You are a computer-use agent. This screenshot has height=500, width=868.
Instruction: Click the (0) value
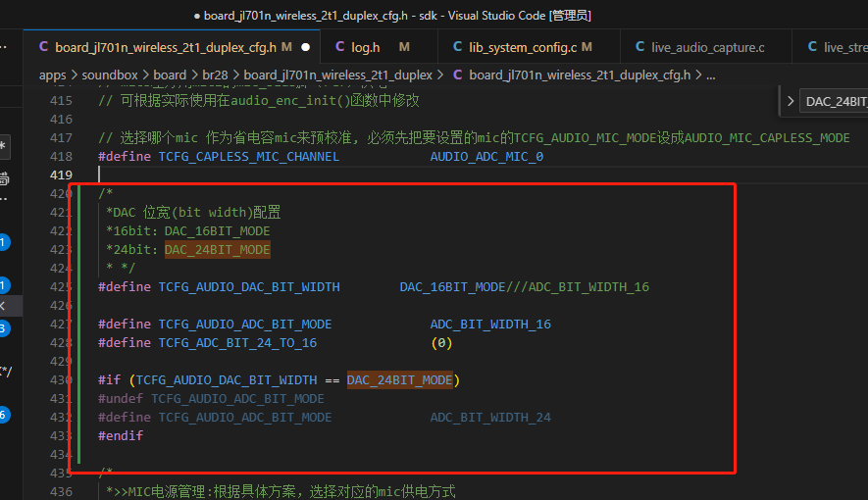[441, 343]
